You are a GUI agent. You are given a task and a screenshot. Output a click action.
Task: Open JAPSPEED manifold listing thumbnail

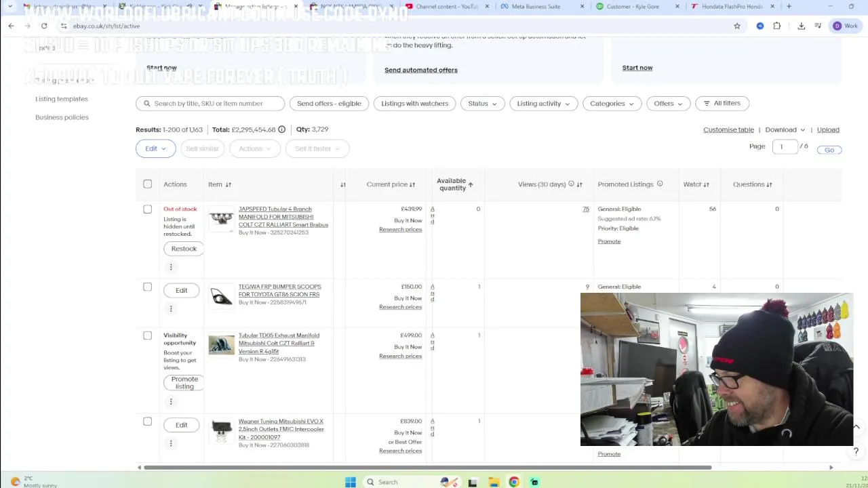pos(221,218)
